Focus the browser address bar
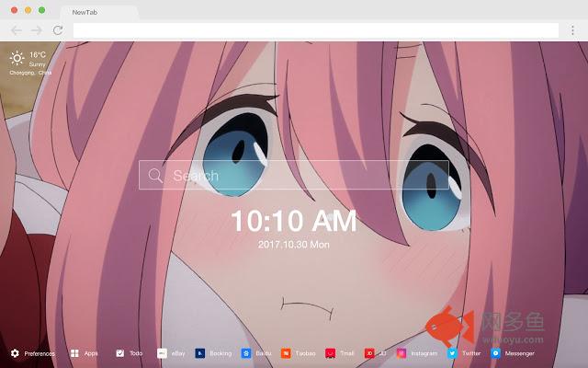 316,30
